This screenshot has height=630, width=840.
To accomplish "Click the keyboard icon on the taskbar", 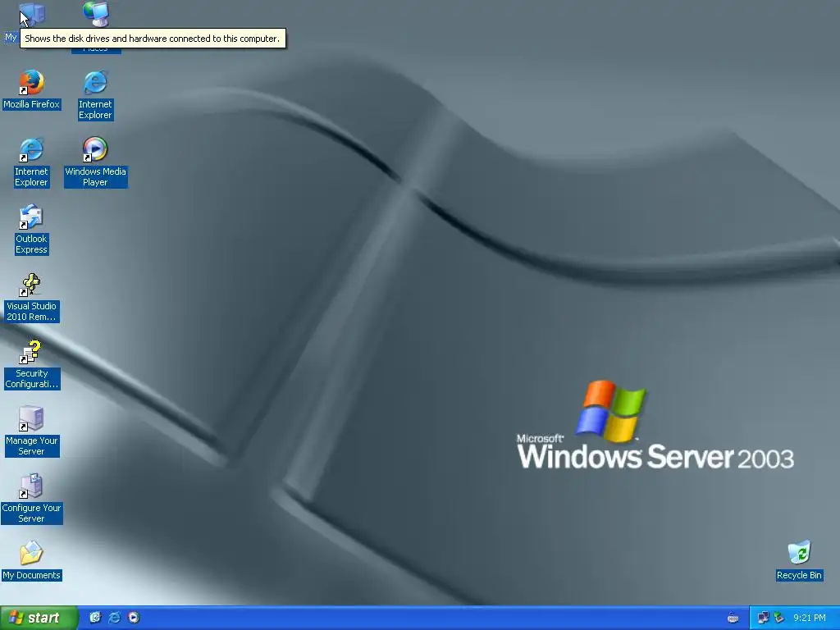I will [733, 619].
